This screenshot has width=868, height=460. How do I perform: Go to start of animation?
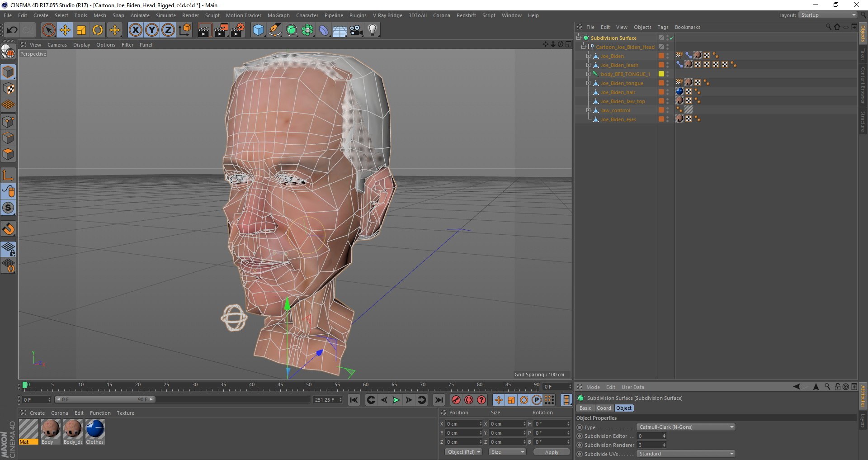click(354, 400)
